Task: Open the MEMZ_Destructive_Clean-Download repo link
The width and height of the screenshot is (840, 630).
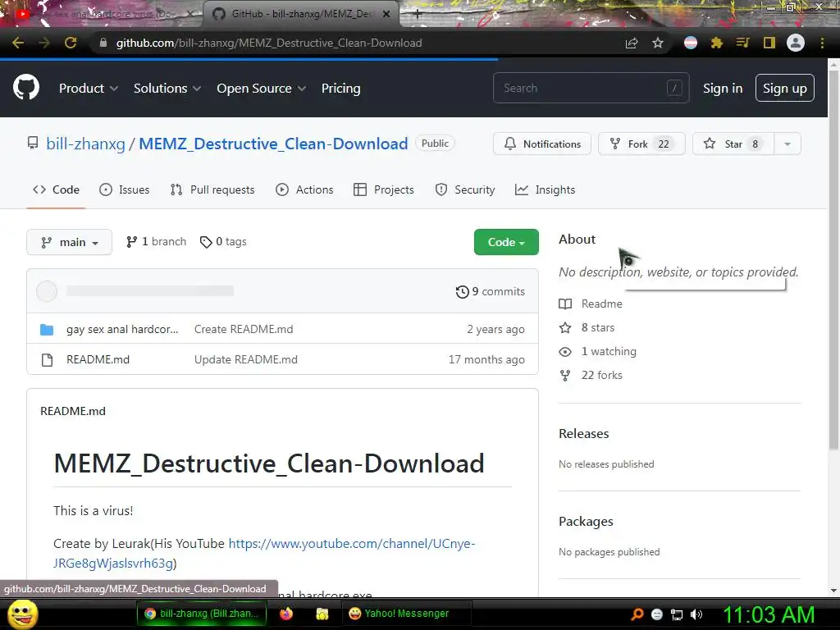Action: tap(273, 144)
